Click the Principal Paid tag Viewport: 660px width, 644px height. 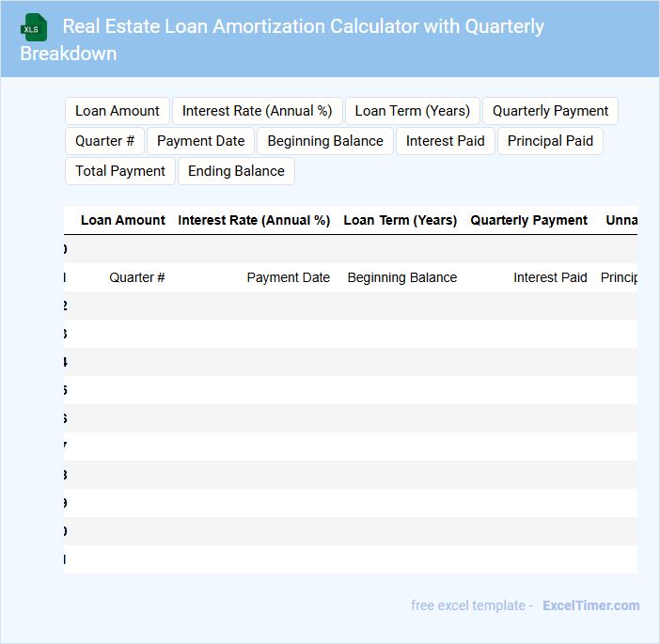[x=550, y=141]
